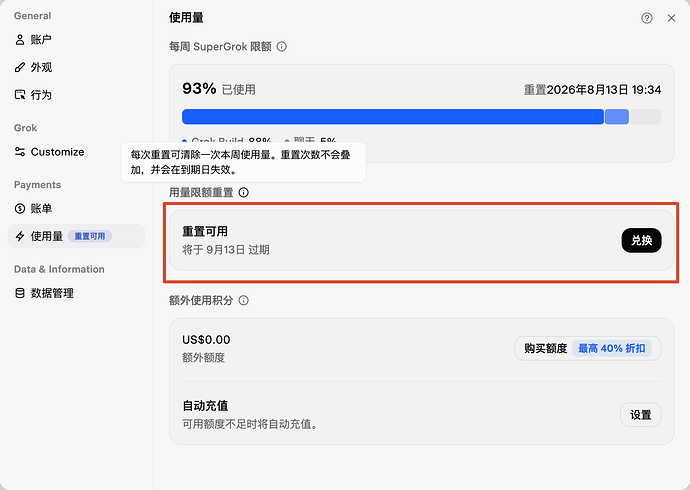Viewport: 690px width, 490px height.
Task: Click the 重置可用 badge in sidebar
Action: pyautogui.click(x=90, y=236)
